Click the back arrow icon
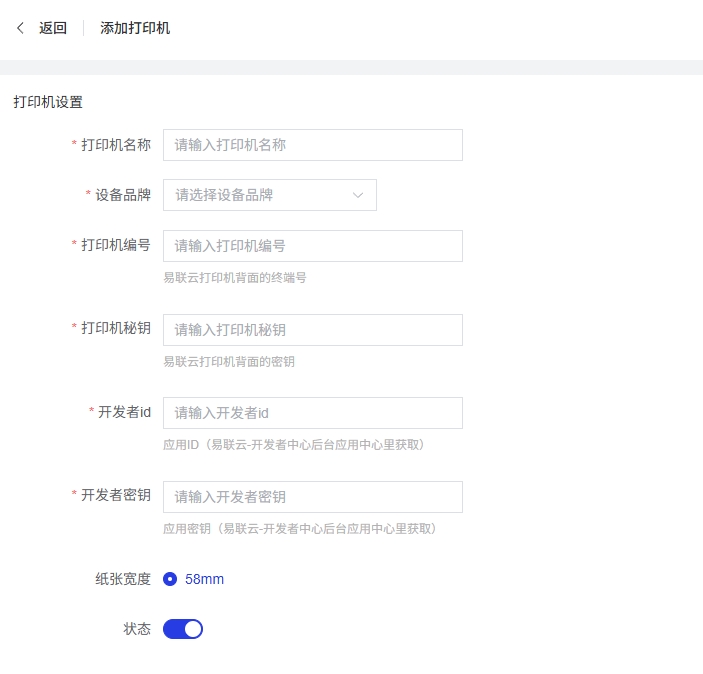 coord(20,28)
